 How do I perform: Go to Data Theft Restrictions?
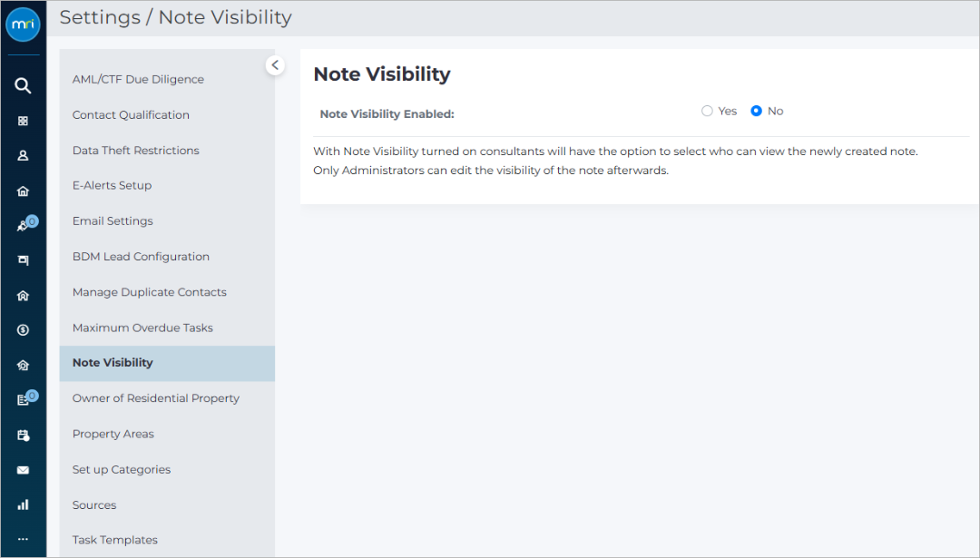135,151
